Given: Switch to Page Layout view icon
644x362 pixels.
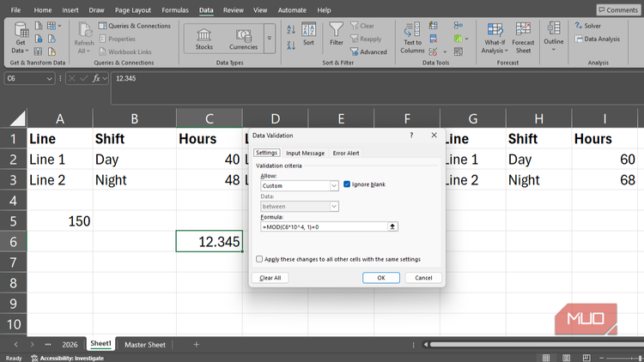Looking at the screenshot, I should pyautogui.click(x=566, y=358).
